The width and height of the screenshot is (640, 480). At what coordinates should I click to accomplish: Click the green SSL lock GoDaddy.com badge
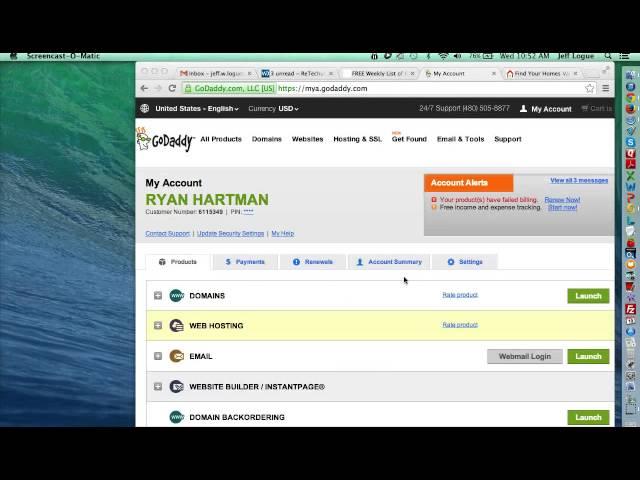tap(229, 88)
